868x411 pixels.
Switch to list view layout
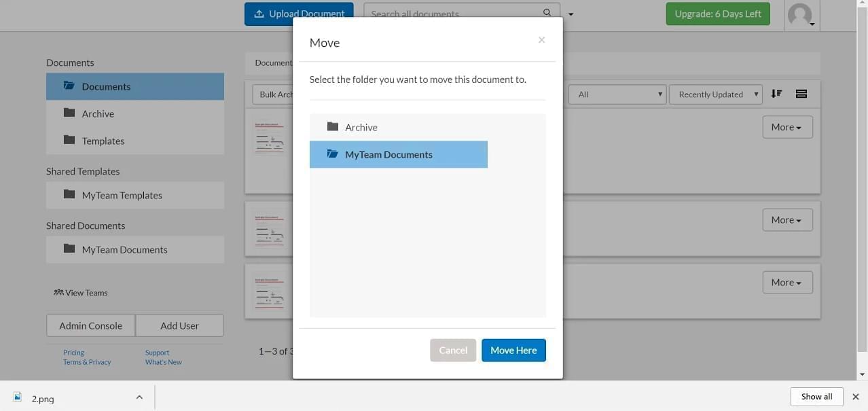801,94
